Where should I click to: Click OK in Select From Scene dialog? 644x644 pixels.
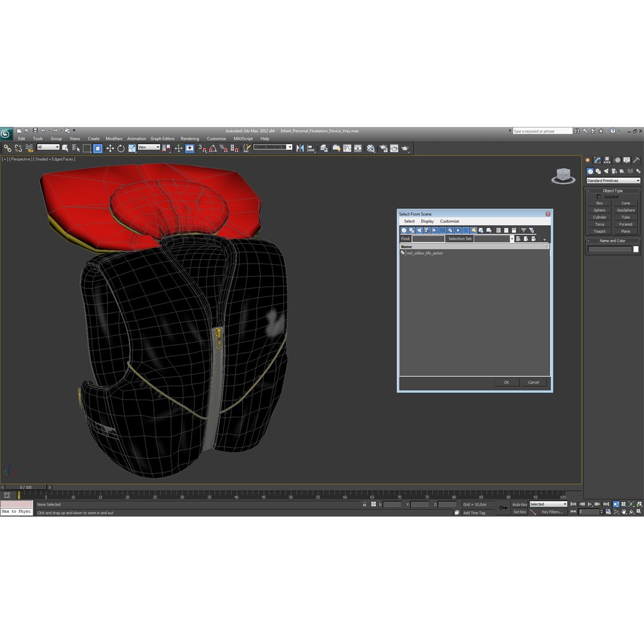(x=506, y=382)
